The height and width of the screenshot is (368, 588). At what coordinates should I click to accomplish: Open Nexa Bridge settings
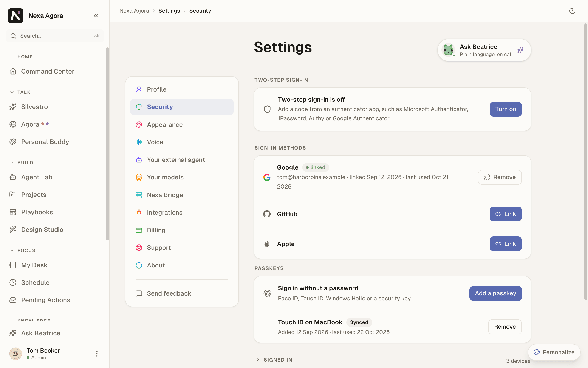(x=182, y=195)
